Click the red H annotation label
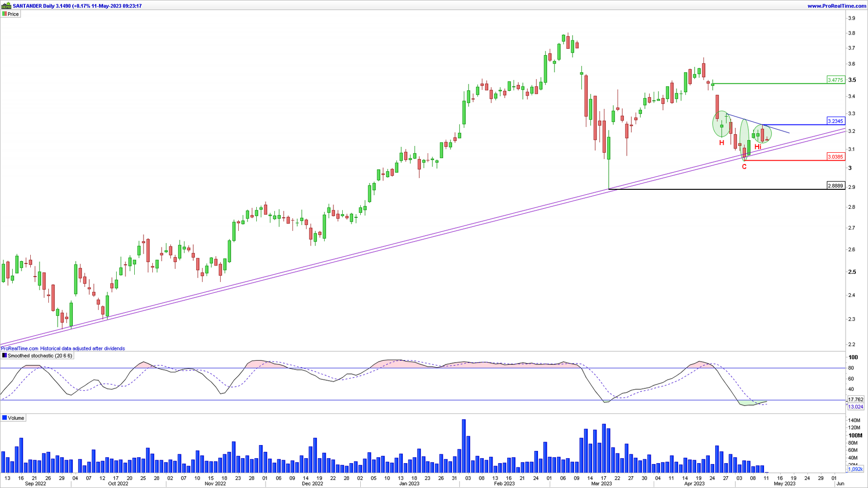868x488 pixels. (722, 143)
